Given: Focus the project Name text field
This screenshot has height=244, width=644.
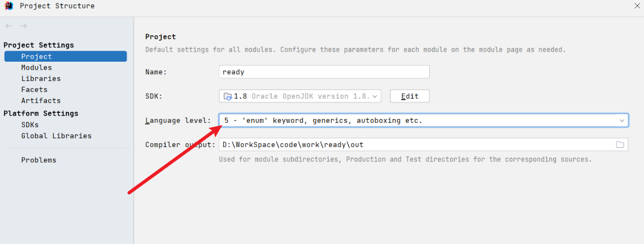Looking at the screenshot, I should 324,72.
